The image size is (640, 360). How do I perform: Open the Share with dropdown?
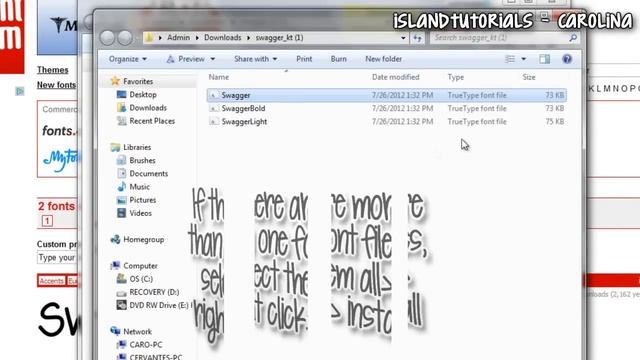coord(256,59)
